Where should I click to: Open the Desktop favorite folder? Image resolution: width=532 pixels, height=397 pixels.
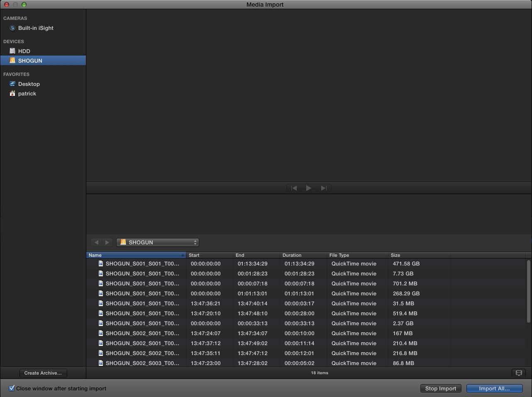(29, 84)
